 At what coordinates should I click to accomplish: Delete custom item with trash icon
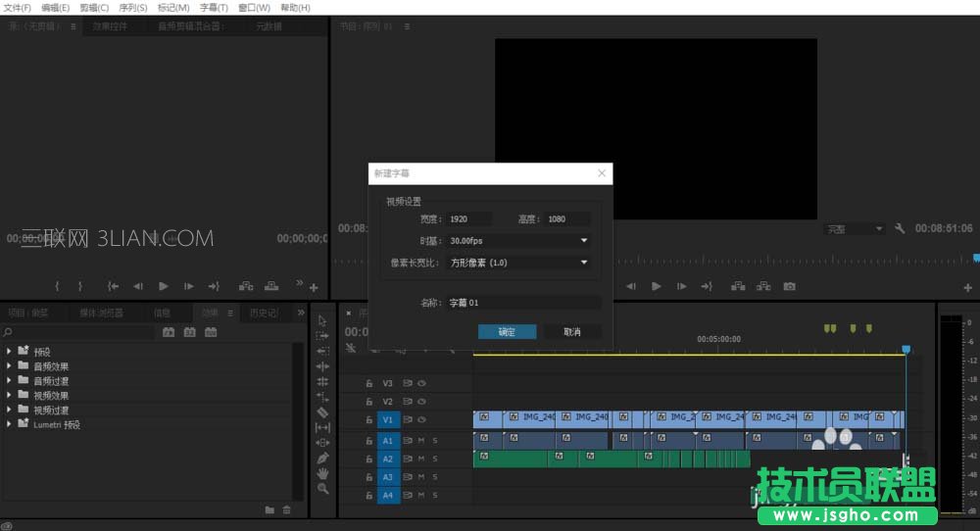287,509
